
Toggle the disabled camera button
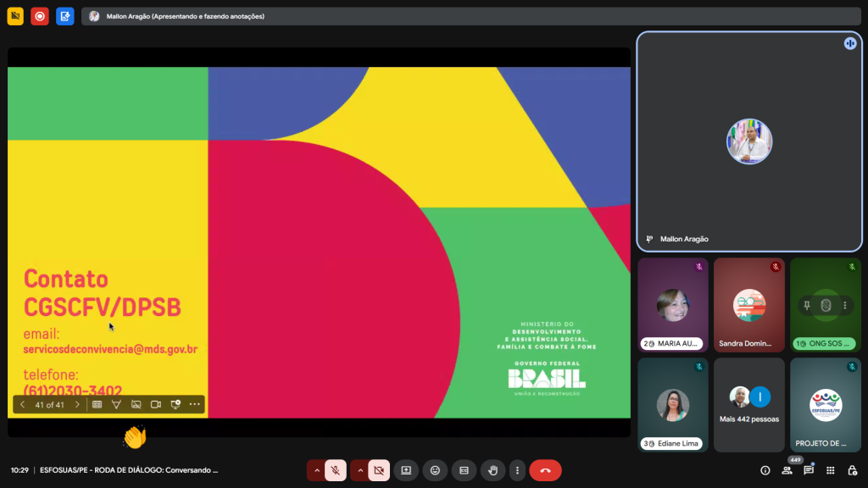click(379, 470)
